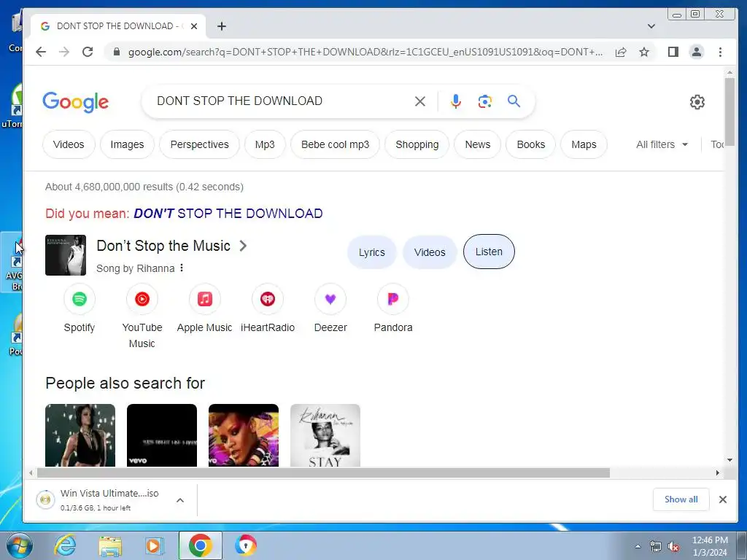Expand Win Vista Ultimate download options
Screen dimensions: 747x560
tap(180, 500)
